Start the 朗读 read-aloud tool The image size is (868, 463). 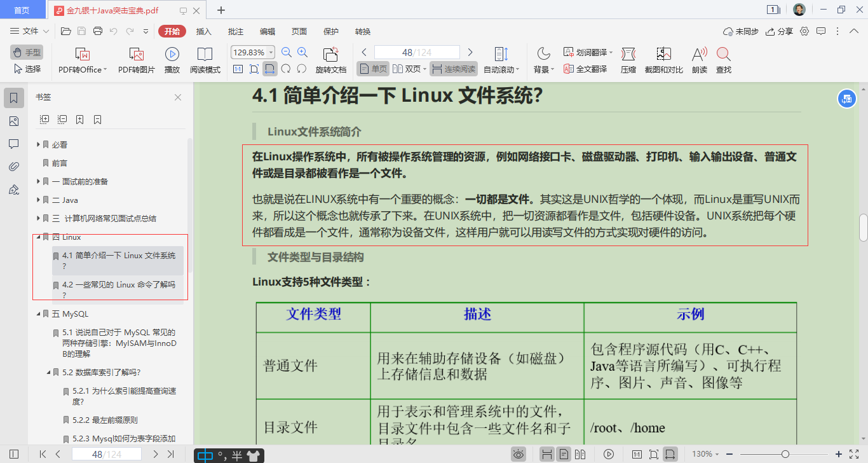(x=700, y=60)
